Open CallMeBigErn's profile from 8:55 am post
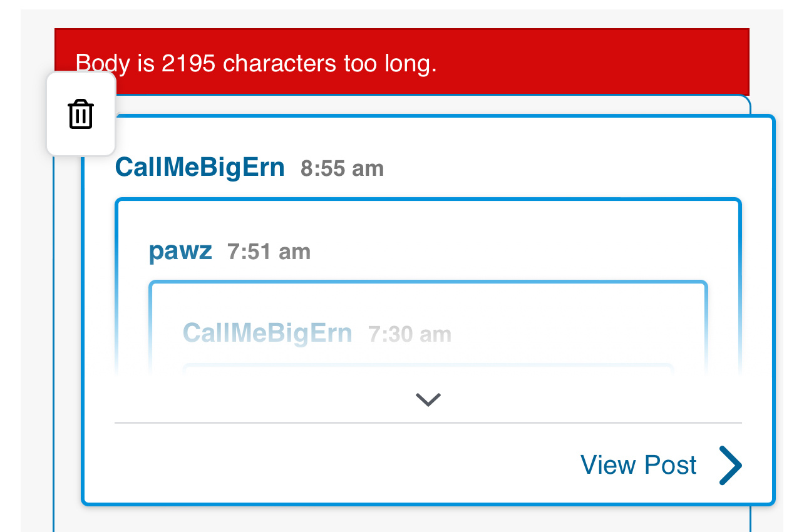Viewport: 804px width, 532px height. point(200,168)
